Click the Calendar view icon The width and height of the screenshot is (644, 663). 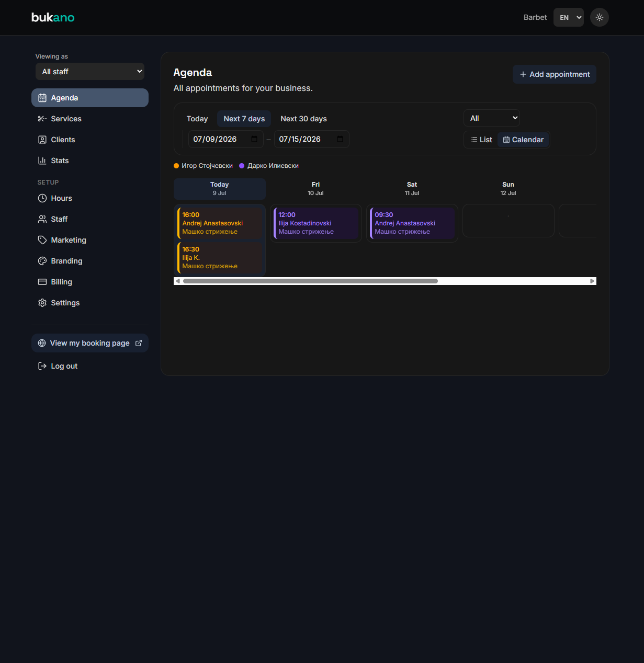[x=506, y=140]
